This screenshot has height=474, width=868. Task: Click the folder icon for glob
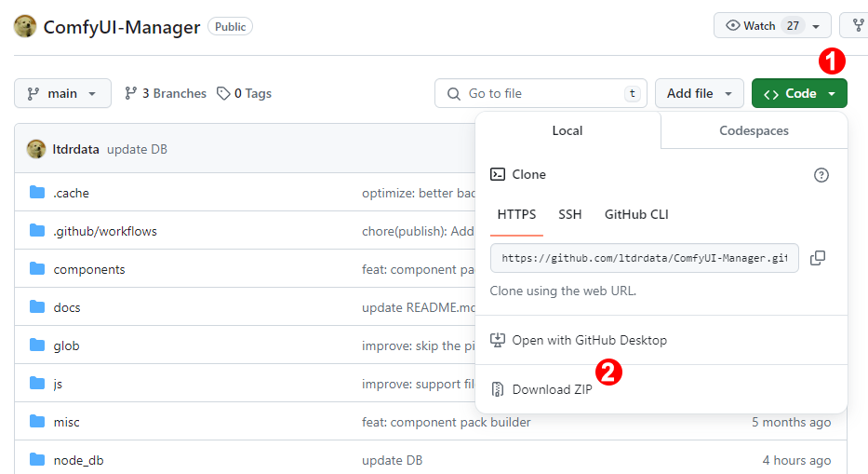click(x=37, y=345)
